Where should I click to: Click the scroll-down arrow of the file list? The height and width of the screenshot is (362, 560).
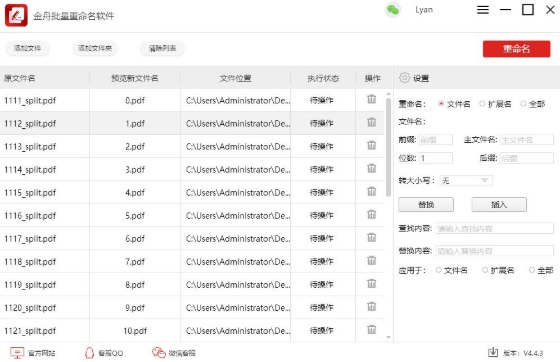point(388,337)
